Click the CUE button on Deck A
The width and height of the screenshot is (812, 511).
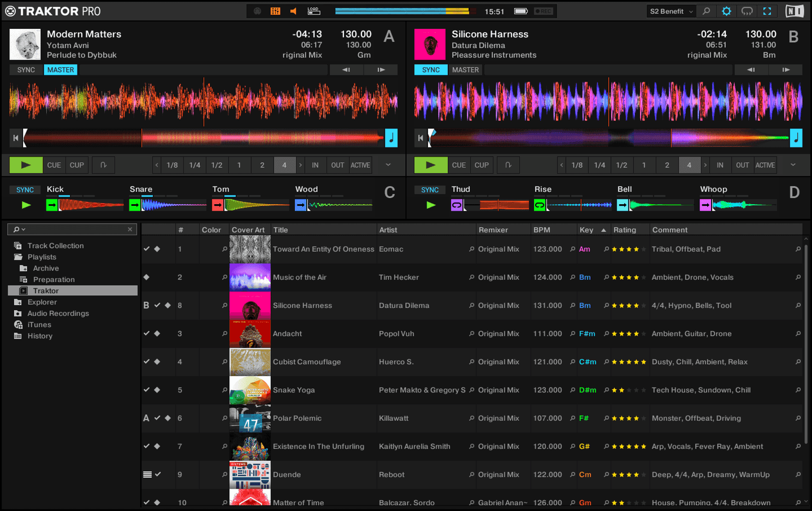point(54,164)
